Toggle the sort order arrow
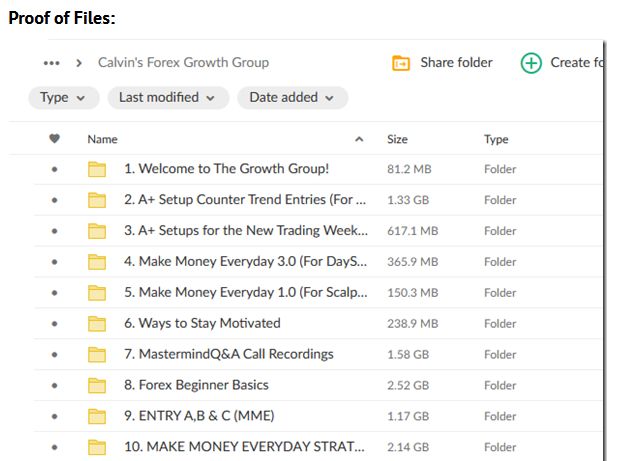Image resolution: width=619 pixels, height=461 pixels. (359, 139)
